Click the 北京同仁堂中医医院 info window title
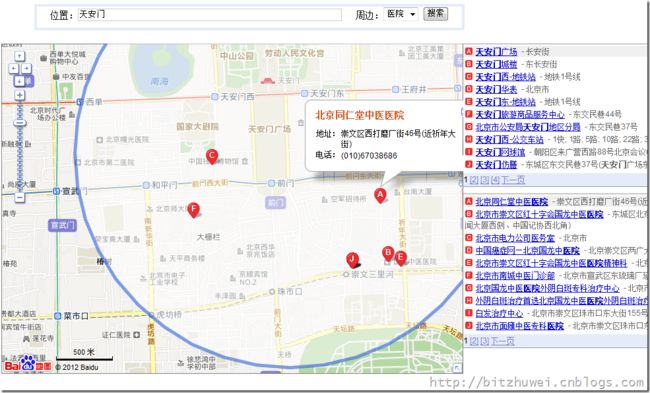This screenshot has width=650, height=393. point(359,115)
